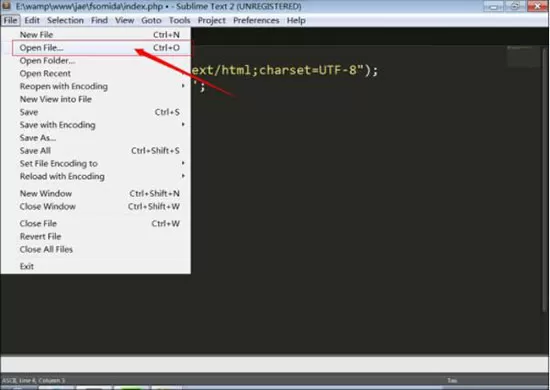Open the Project menu
The height and width of the screenshot is (390, 550).
[x=212, y=20]
